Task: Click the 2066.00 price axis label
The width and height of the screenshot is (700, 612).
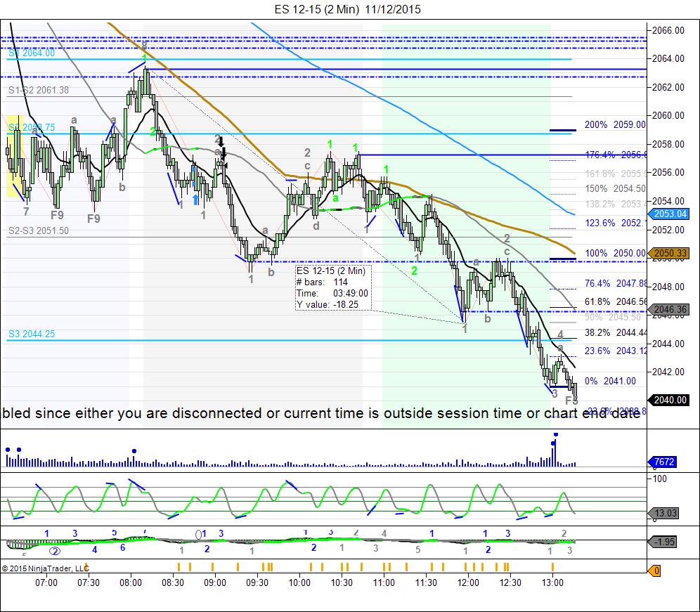Action: click(x=668, y=30)
